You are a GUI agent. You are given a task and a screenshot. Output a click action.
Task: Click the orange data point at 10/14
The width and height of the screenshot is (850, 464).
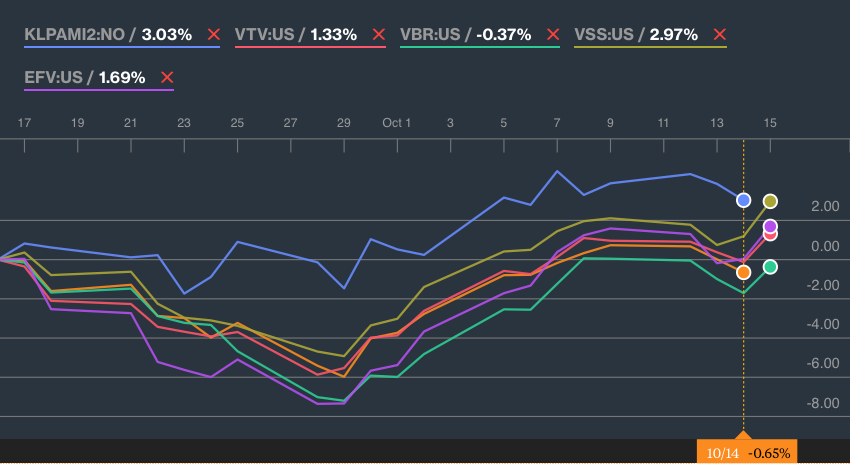coord(744,272)
